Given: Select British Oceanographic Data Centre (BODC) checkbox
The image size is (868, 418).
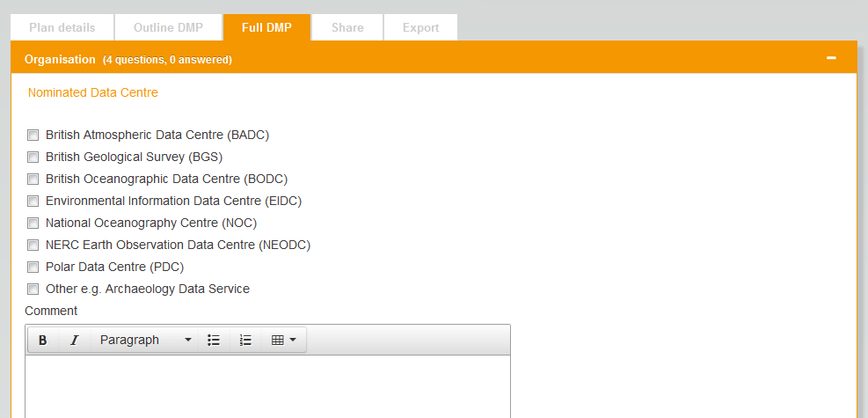Looking at the screenshot, I should click(x=33, y=180).
